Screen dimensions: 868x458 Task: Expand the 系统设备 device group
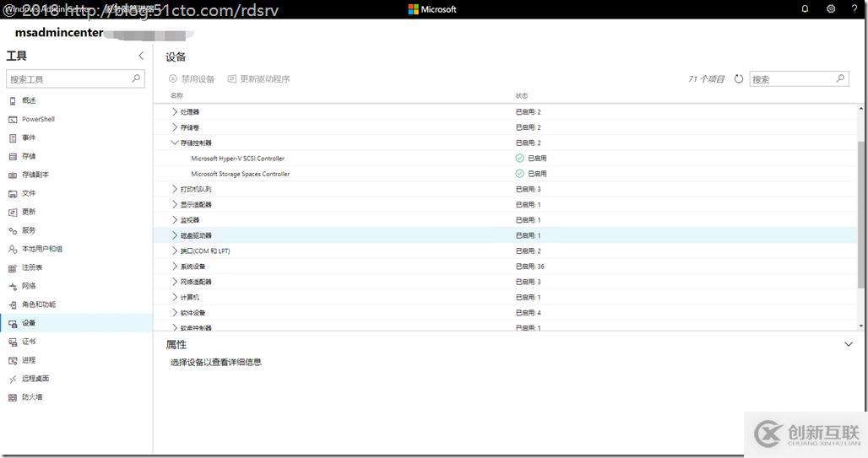click(175, 267)
